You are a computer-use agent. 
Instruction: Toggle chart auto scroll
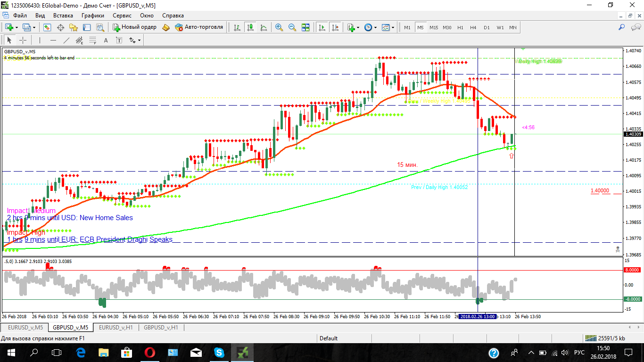[322, 27]
